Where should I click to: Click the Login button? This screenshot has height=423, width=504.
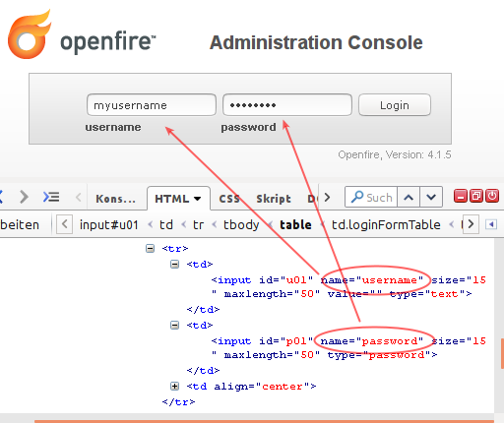[395, 105]
